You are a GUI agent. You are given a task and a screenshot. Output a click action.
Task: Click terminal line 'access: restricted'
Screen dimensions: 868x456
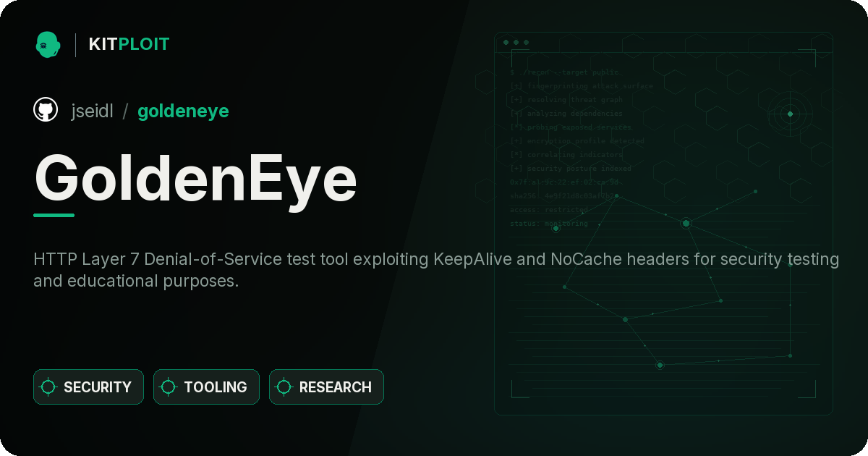click(x=549, y=210)
